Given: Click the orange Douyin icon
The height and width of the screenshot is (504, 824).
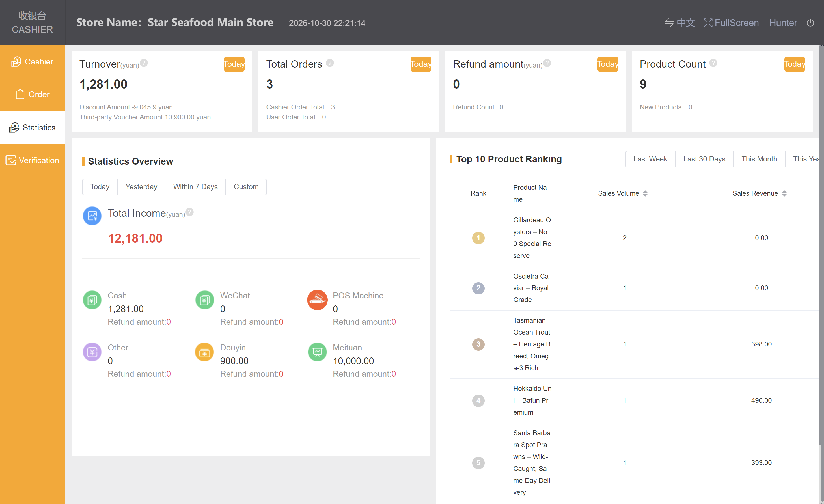Looking at the screenshot, I should 205,352.
